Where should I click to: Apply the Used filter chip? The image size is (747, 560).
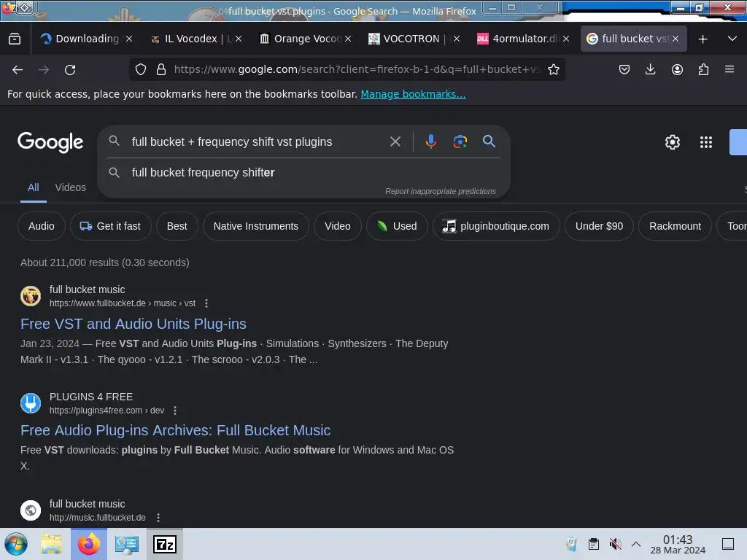397,226
